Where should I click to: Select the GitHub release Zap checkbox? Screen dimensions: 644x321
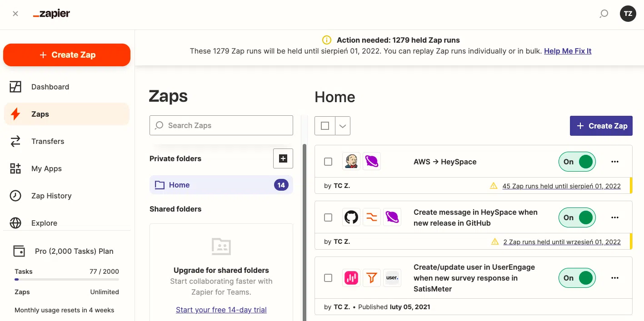(x=328, y=217)
